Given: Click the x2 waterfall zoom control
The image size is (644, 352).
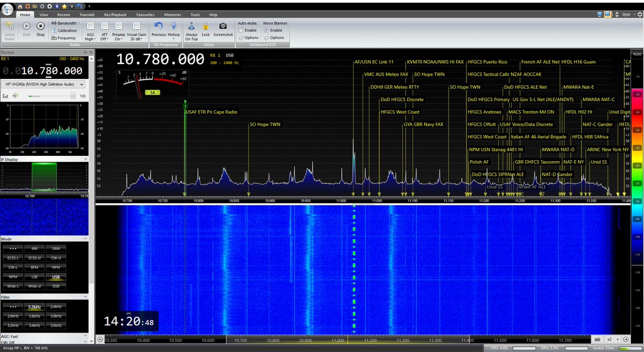Looking at the screenshot, I should [610, 339].
